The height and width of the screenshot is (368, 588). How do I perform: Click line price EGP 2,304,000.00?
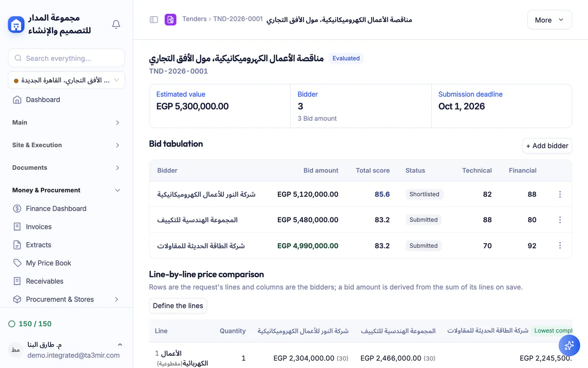304,358
